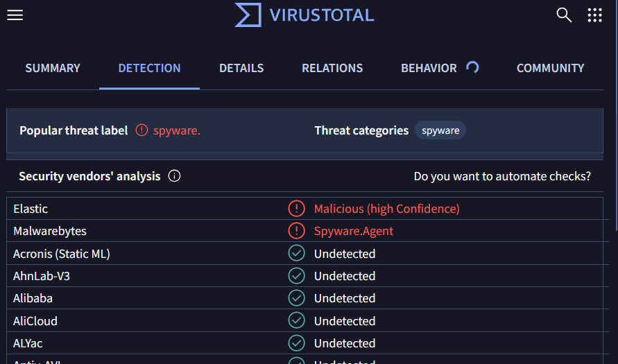Image resolution: width=618 pixels, height=364 pixels.
Task: Select the Detection tab
Action: point(149,68)
